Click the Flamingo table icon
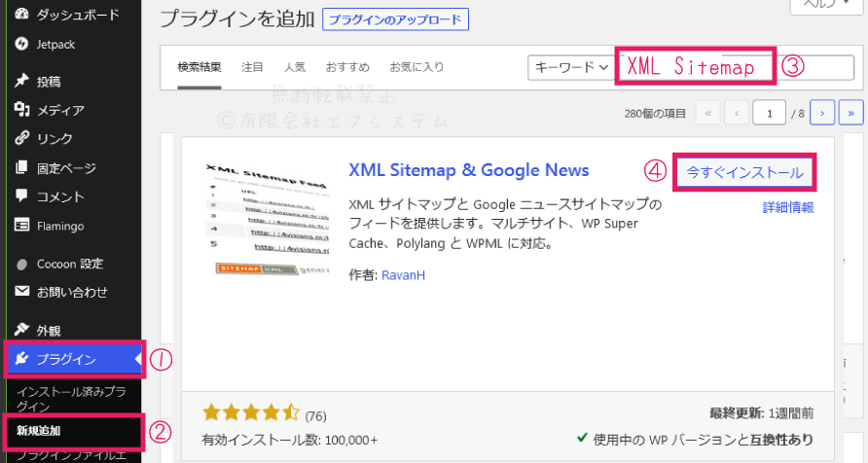Image resolution: width=868 pixels, height=463 pixels. (21, 225)
